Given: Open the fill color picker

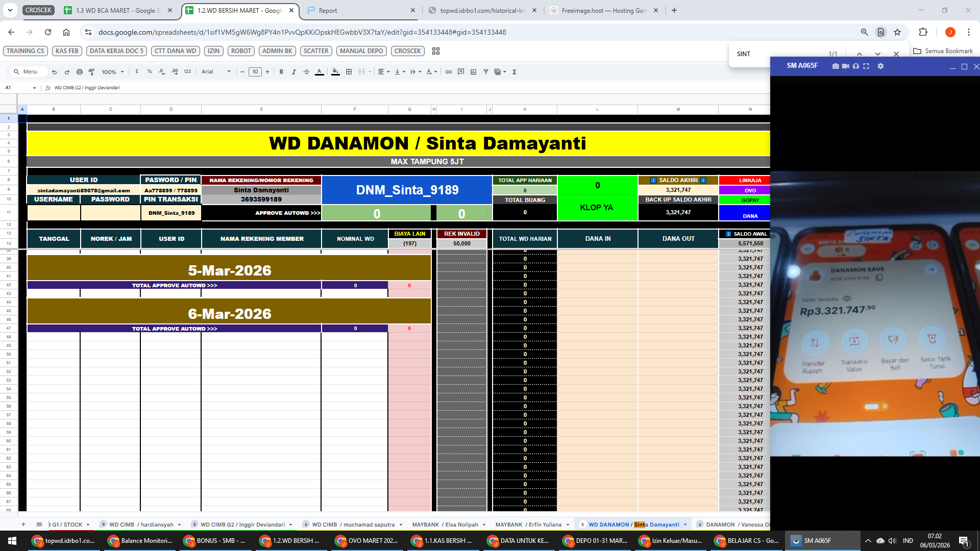Looking at the screenshot, I should (x=335, y=72).
